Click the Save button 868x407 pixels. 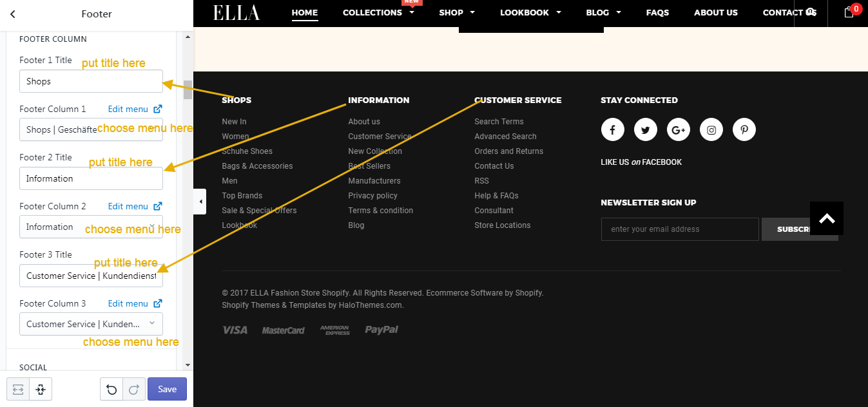click(167, 389)
